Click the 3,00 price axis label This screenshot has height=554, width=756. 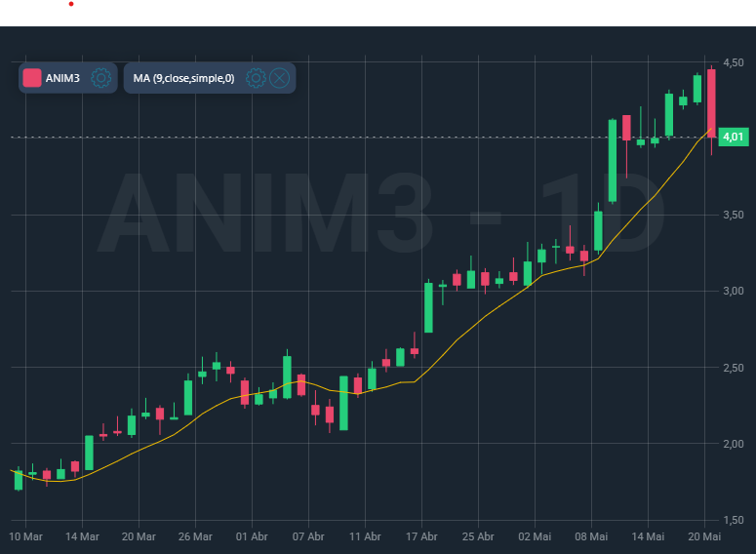point(733,292)
